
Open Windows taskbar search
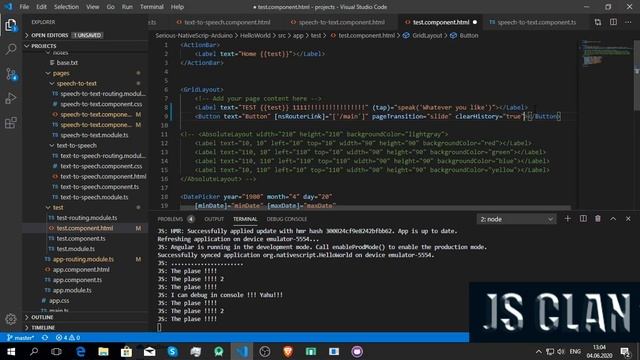point(34,351)
